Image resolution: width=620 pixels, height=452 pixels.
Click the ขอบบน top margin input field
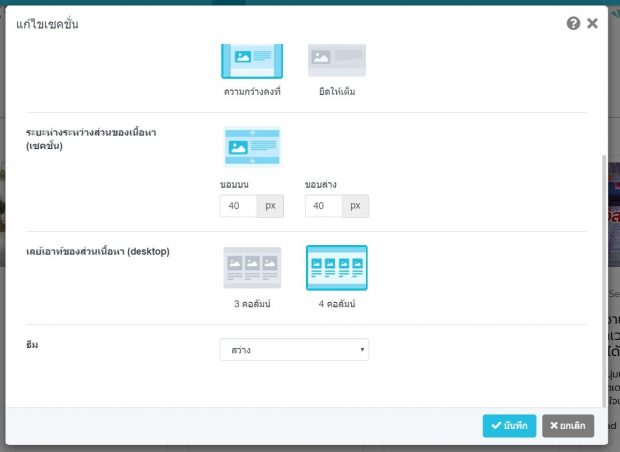238,206
